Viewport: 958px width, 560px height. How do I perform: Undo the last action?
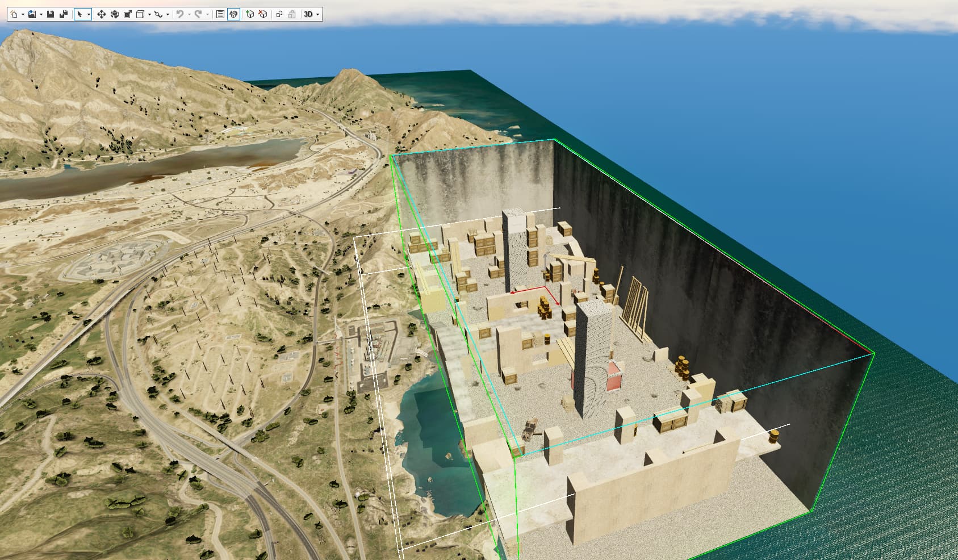click(180, 14)
